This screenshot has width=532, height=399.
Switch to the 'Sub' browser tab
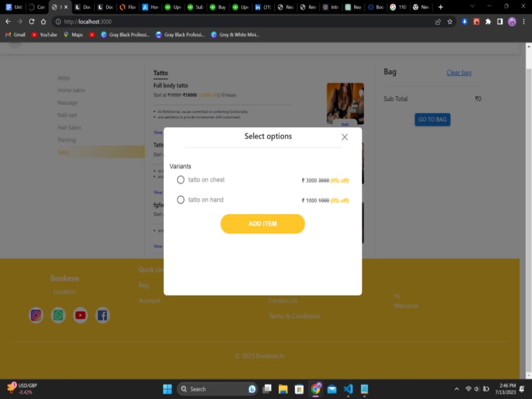195,7
